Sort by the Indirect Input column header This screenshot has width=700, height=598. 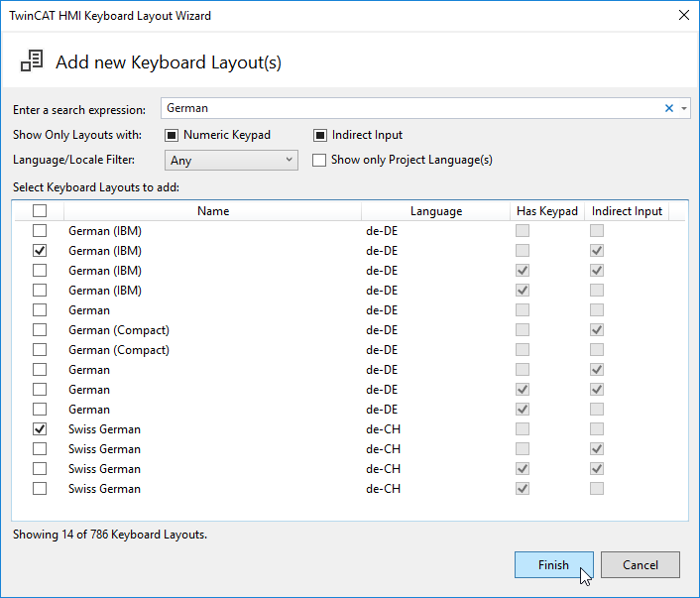[x=627, y=211]
